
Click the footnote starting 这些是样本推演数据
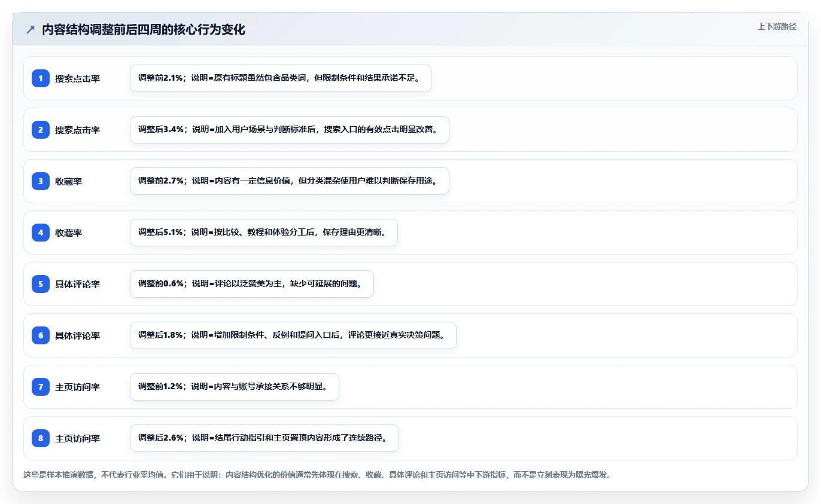click(x=317, y=475)
